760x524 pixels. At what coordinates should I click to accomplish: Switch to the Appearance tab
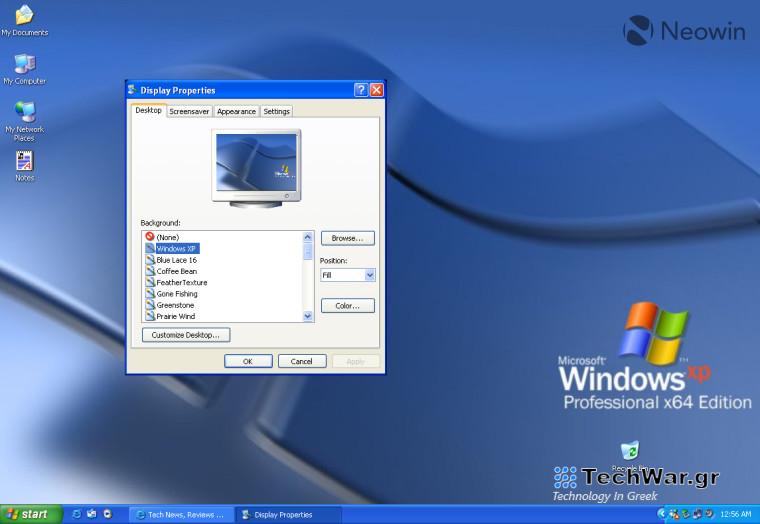(236, 112)
